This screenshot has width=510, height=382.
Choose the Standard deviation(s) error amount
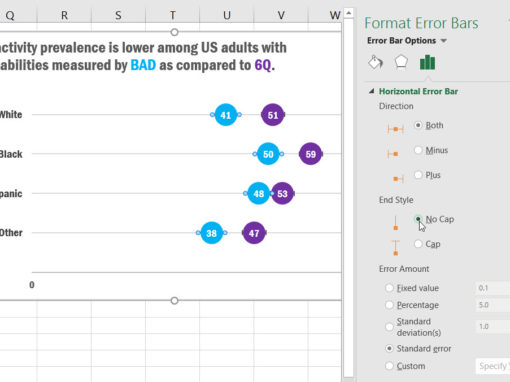click(389, 327)
